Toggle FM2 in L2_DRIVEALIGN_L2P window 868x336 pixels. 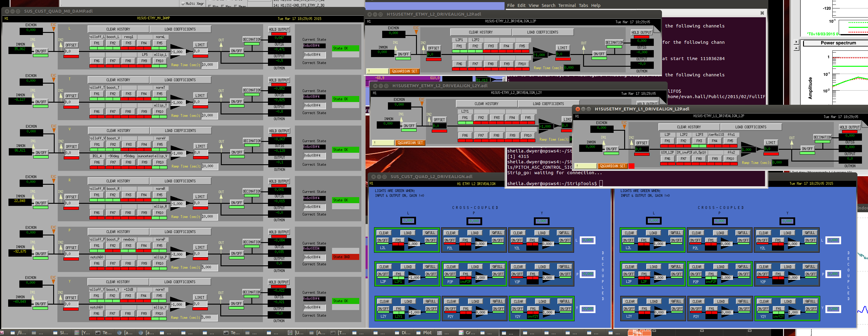475,46
